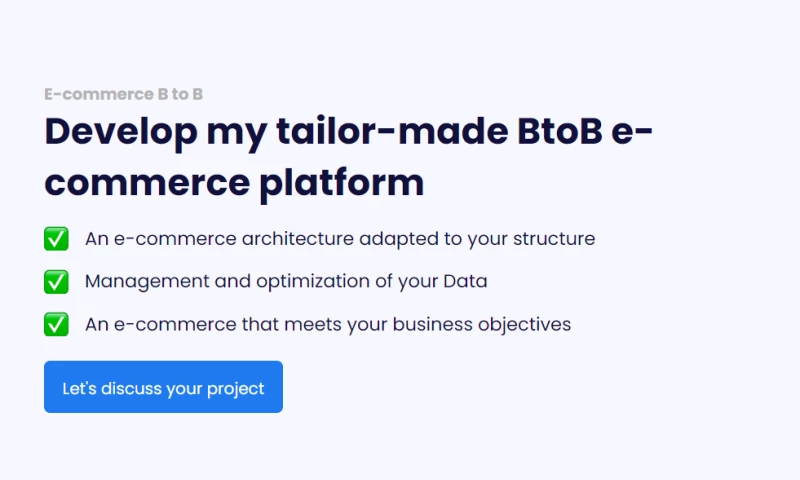Click the words business objectives in third bullet
Screen dimensions: 800x480
(481, 324)
